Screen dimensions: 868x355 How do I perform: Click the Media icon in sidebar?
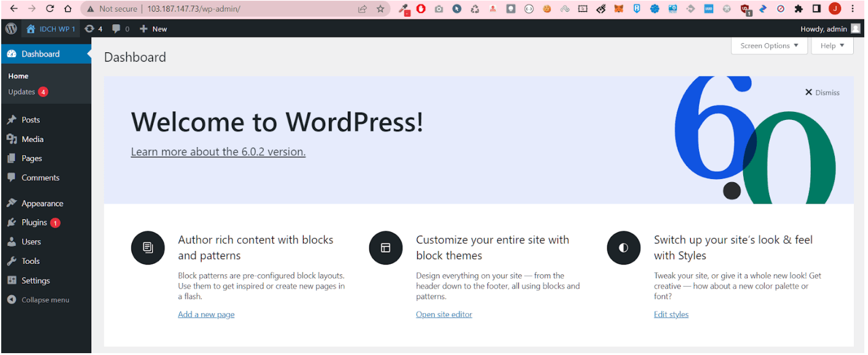click(12, 139)
